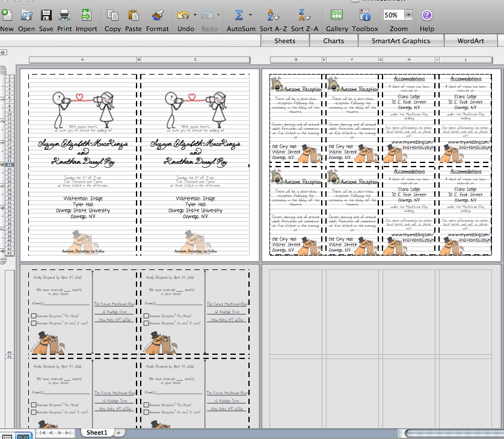The image size is (504, 439).
Task: Select column D header
Action: 296,60
